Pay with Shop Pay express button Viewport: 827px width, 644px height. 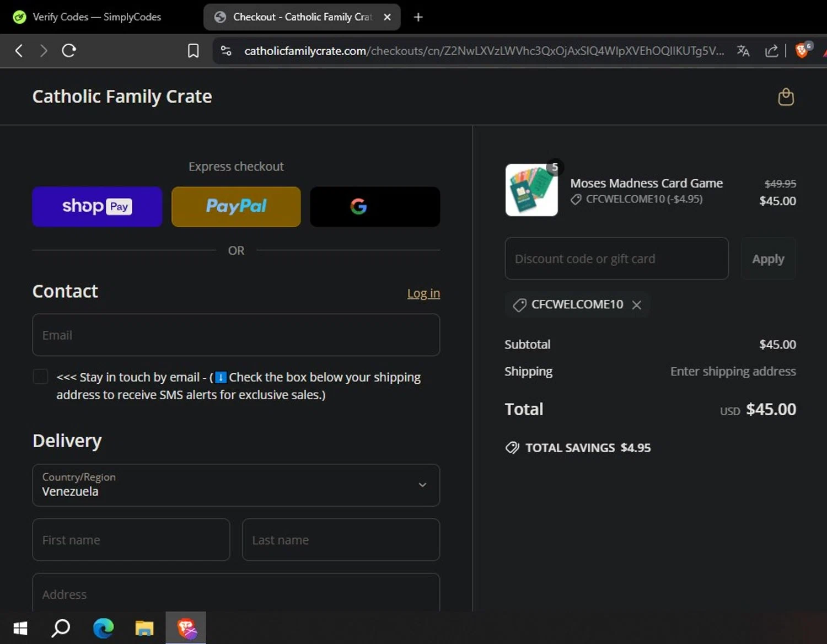tap(97, 207)
